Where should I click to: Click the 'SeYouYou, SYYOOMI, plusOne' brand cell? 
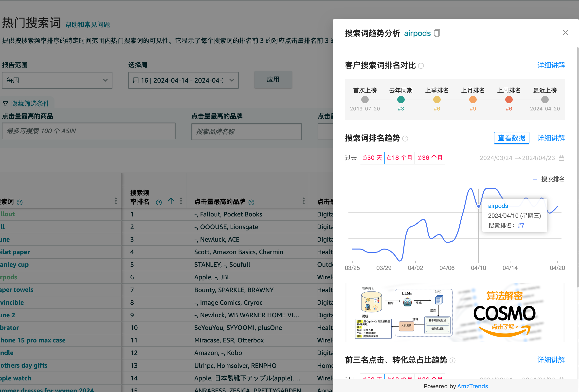pos(238,327)
